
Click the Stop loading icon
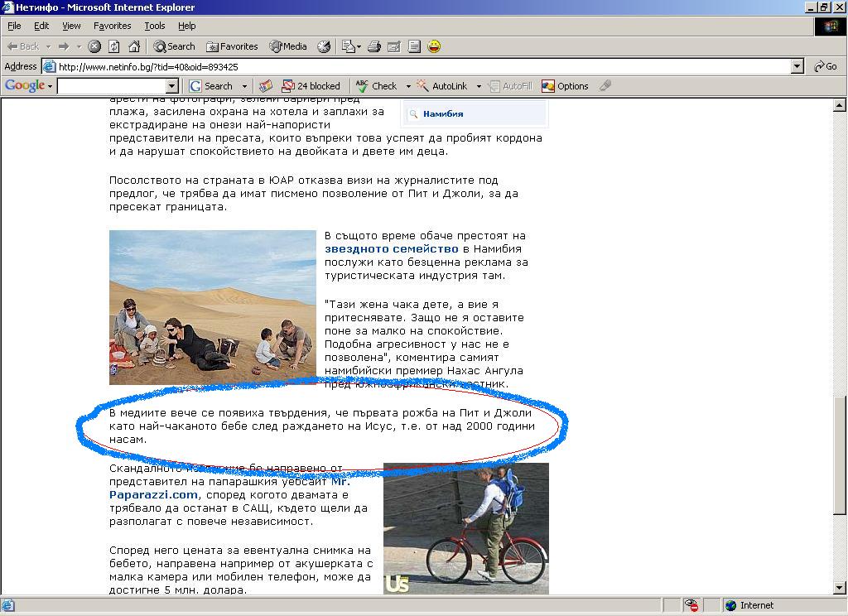pyautogui.click(x=94, y=46)
